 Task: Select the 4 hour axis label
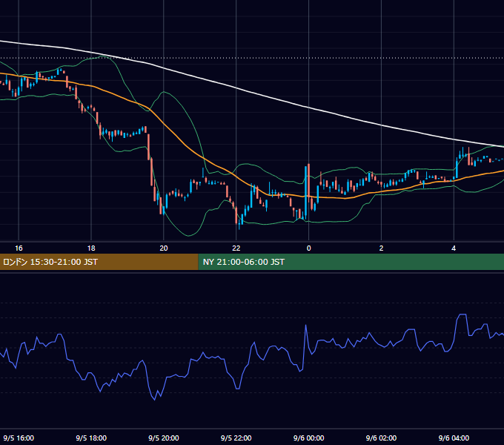(x=454, y=248)
